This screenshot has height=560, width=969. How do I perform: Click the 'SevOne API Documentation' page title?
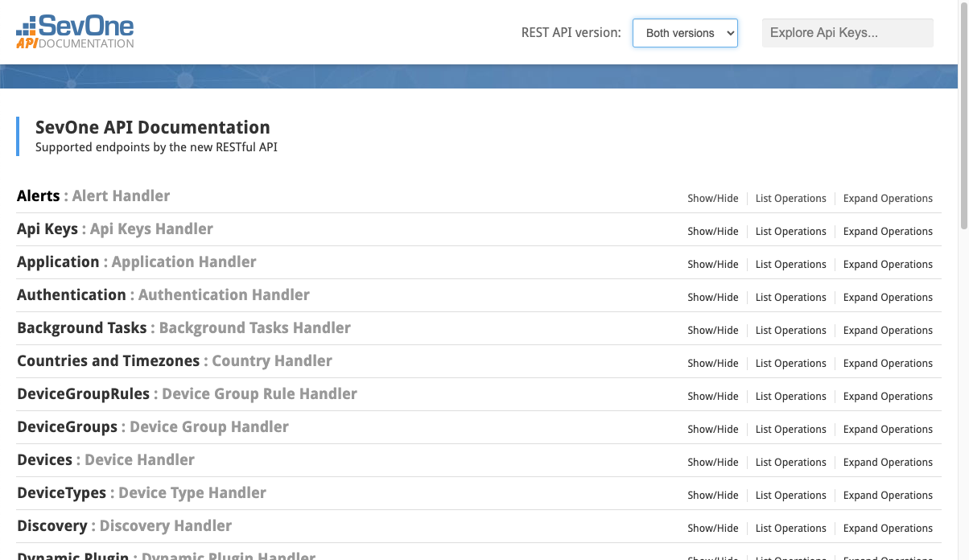pos(153,127)
